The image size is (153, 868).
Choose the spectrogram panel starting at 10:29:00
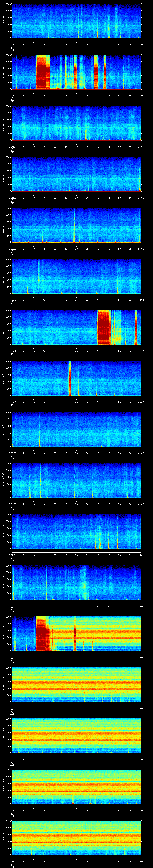pyautogui.click(x=77, y=378)
